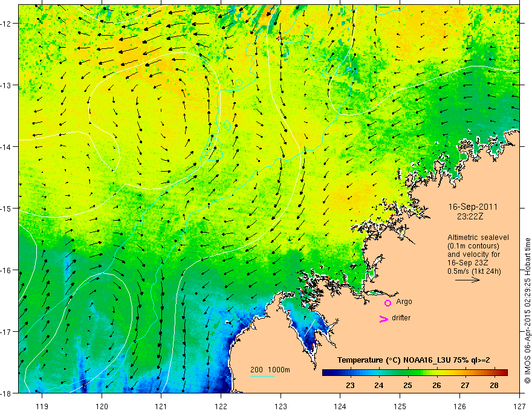Click the 25 value on the color bar
The height and width of the screenshot is (411, 532).
[x=408, y=385]
